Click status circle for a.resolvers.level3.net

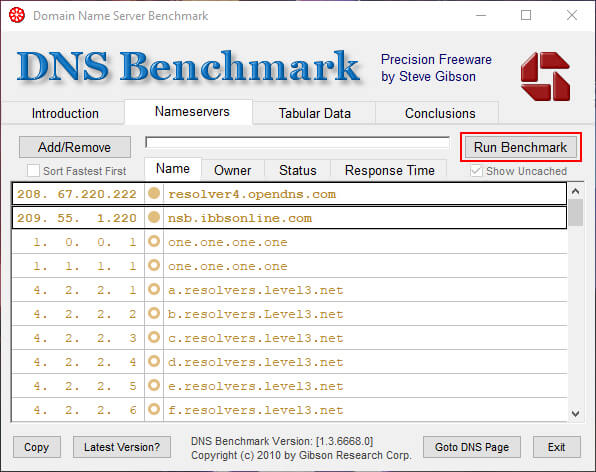coord(154,289)
